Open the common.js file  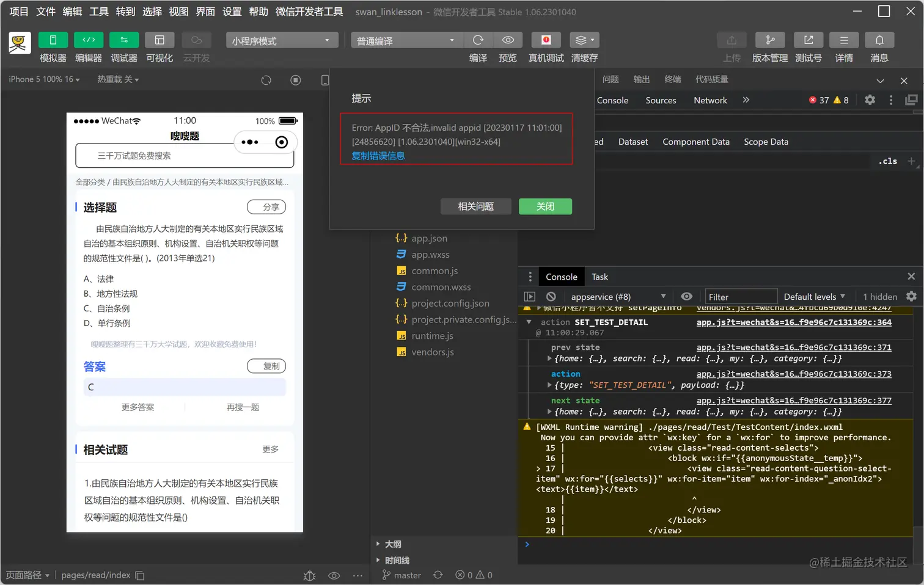tap(435, 271)
